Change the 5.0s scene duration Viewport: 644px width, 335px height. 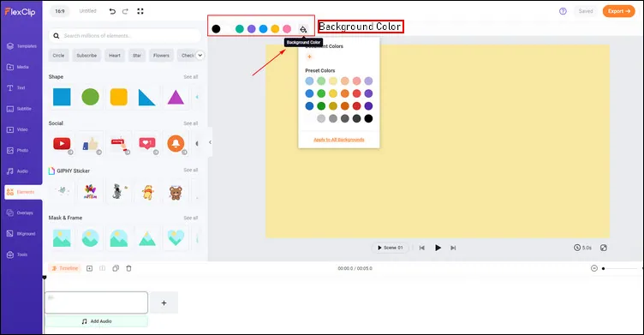[583, 248]
